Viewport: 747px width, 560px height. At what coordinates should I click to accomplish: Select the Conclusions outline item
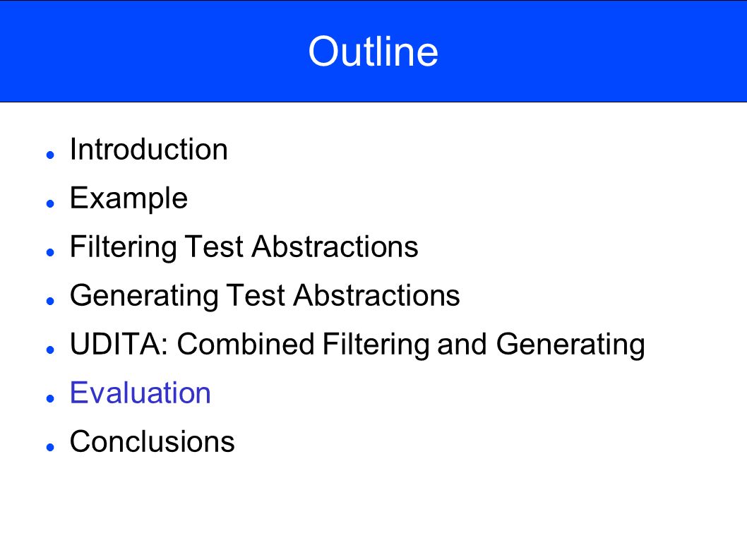tap(152, 441)
